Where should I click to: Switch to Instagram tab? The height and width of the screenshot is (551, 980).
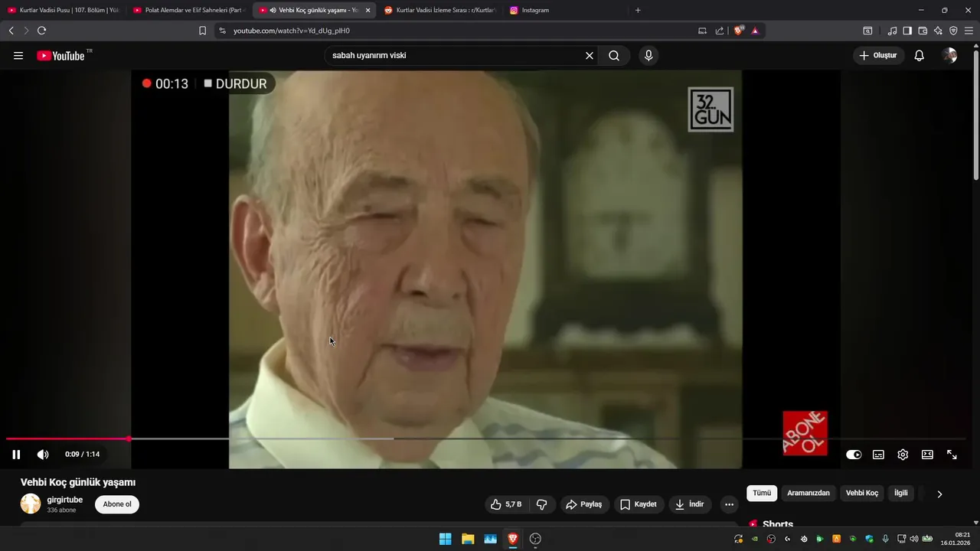[x=567, y=10]
